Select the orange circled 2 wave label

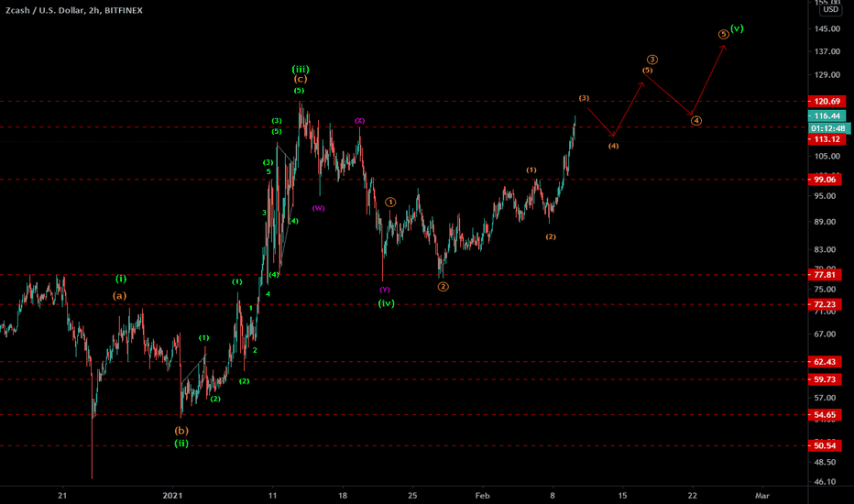coord(443,287)
